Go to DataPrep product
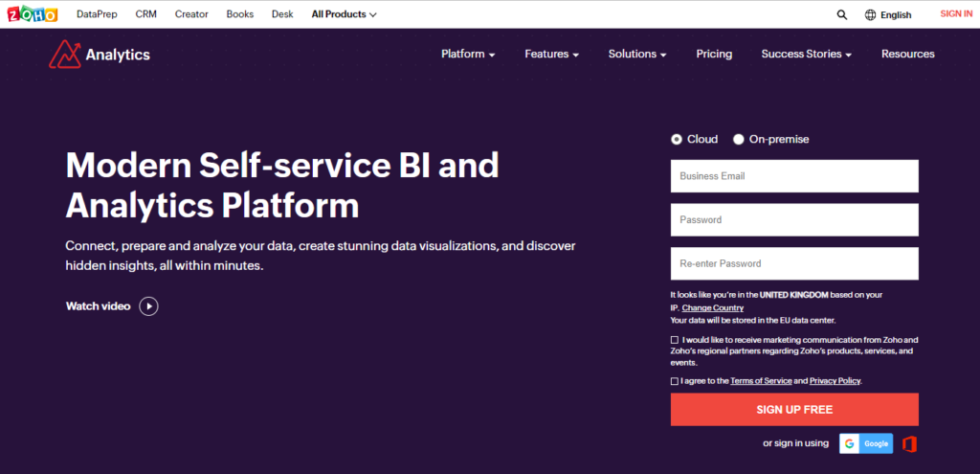This screenshot has height=474, width=980. 97,14
